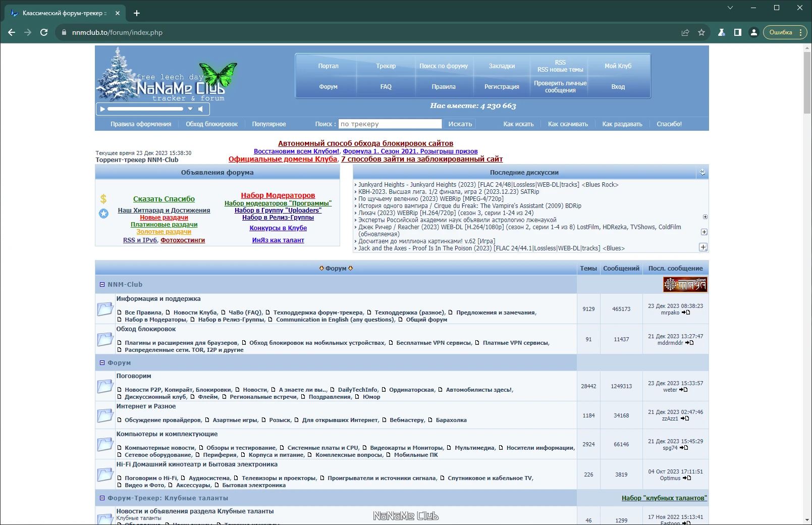Go to last post by mrpako

pos(686,312)
